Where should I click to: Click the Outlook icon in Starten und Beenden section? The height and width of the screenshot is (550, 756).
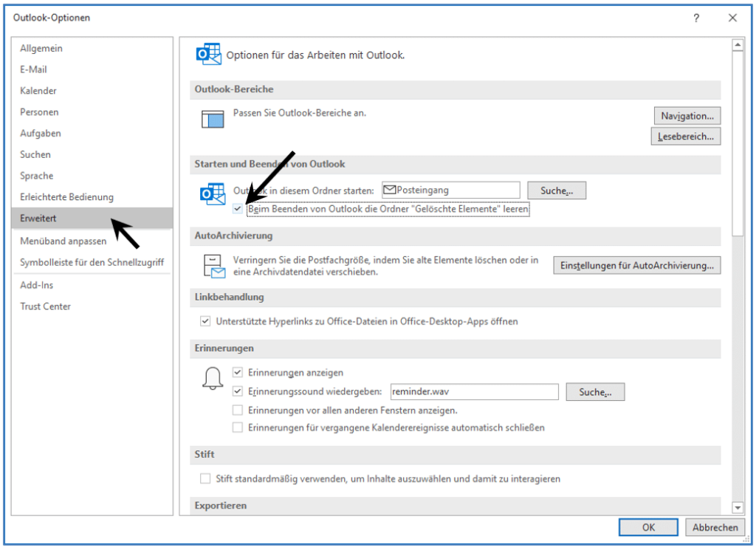(213, 193)
